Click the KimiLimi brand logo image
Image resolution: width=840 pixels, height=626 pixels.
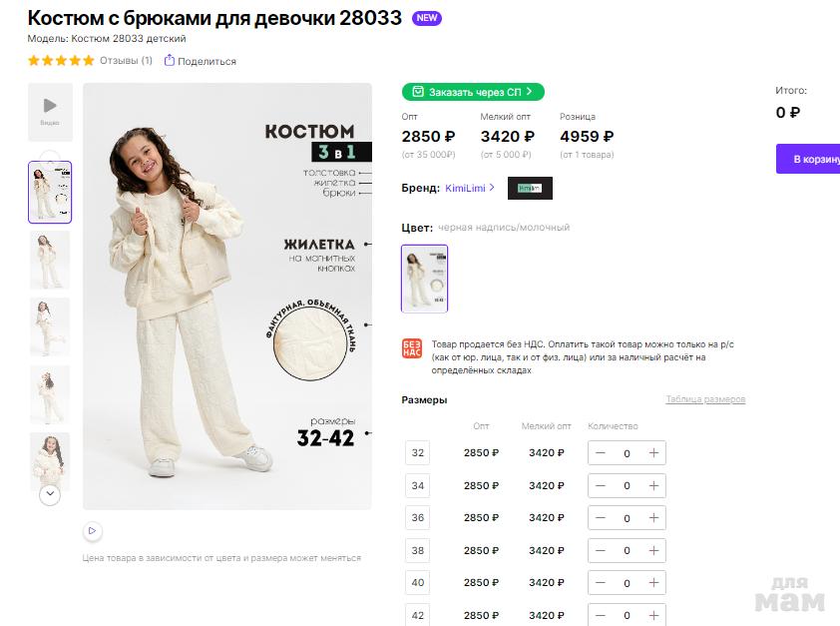pyautogui.click(x=530, y=188)
